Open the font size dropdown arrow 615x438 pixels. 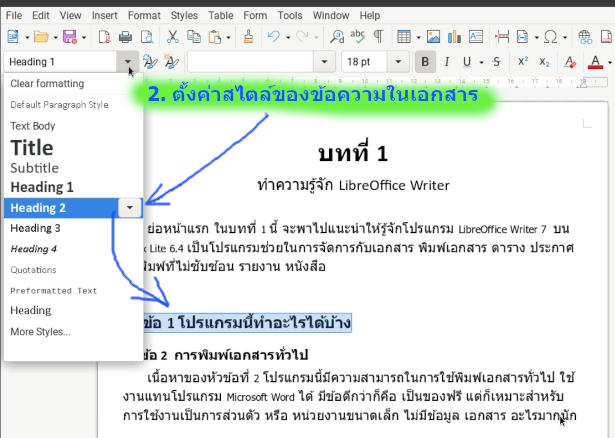point(398,62)
